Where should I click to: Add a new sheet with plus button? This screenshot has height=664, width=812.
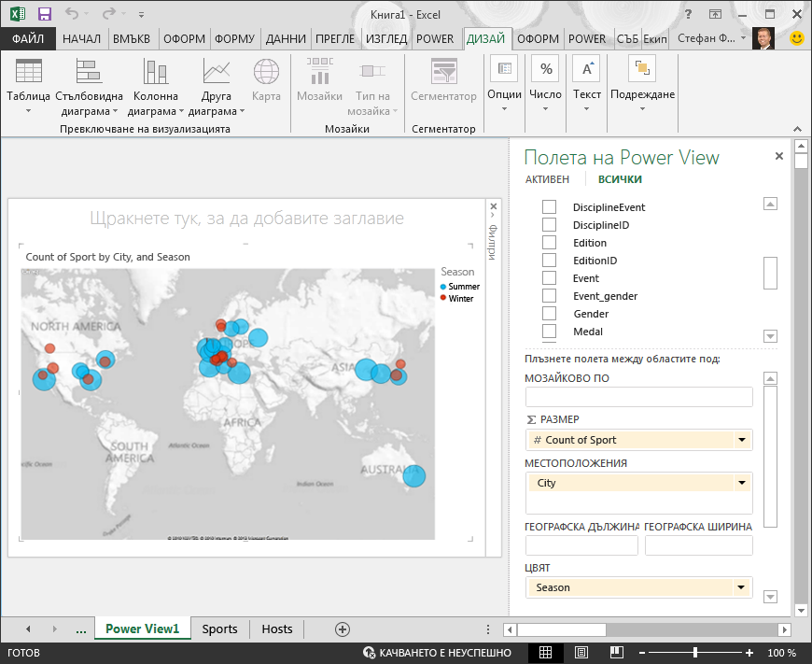343,629
